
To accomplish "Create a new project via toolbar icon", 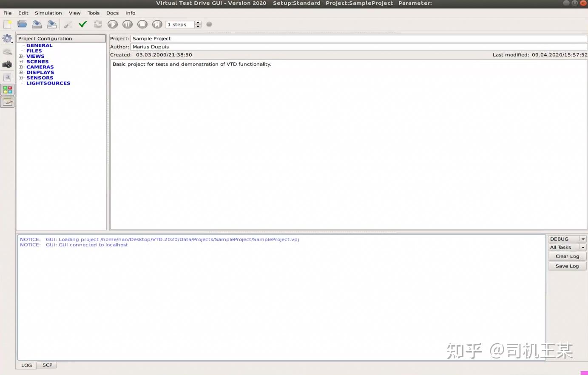I will tap(7, 24).
